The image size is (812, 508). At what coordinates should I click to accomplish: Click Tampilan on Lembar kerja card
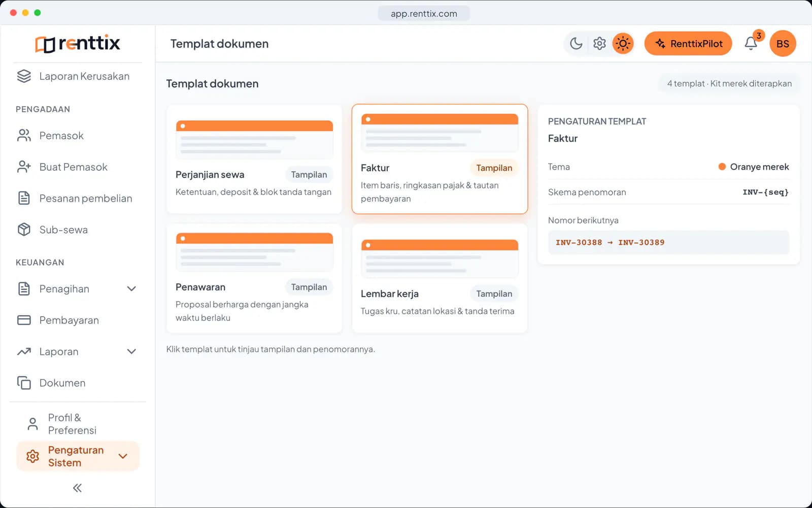click(x=494, y=294)
